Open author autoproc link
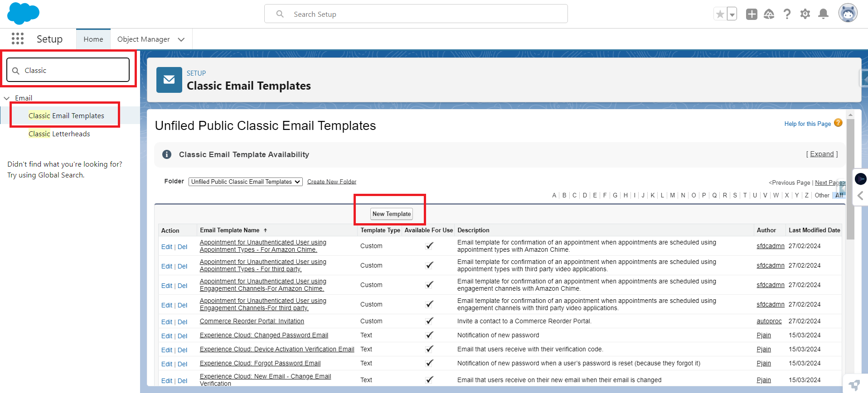Viewport: 868px width, 393px height. (x=769, y=321)
